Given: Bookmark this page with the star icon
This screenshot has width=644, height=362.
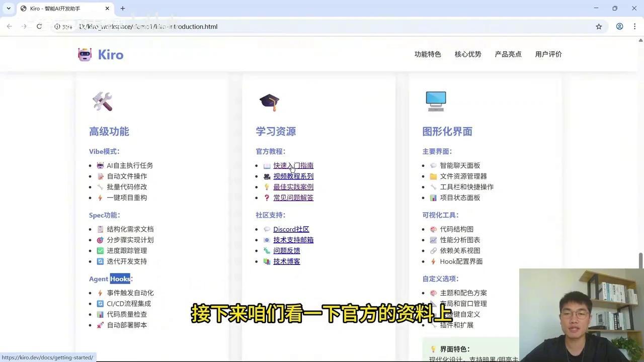Looking at the screenshot, I should click(599, 27).
